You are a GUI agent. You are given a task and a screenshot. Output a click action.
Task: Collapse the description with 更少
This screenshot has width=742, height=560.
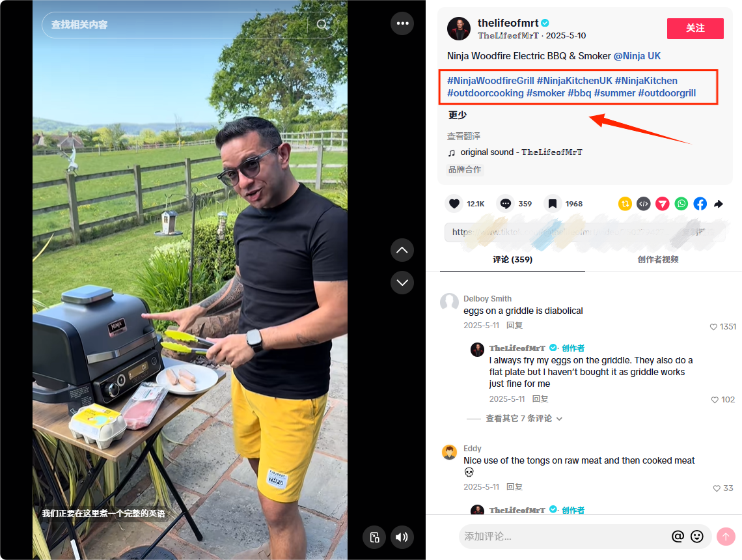458,115
